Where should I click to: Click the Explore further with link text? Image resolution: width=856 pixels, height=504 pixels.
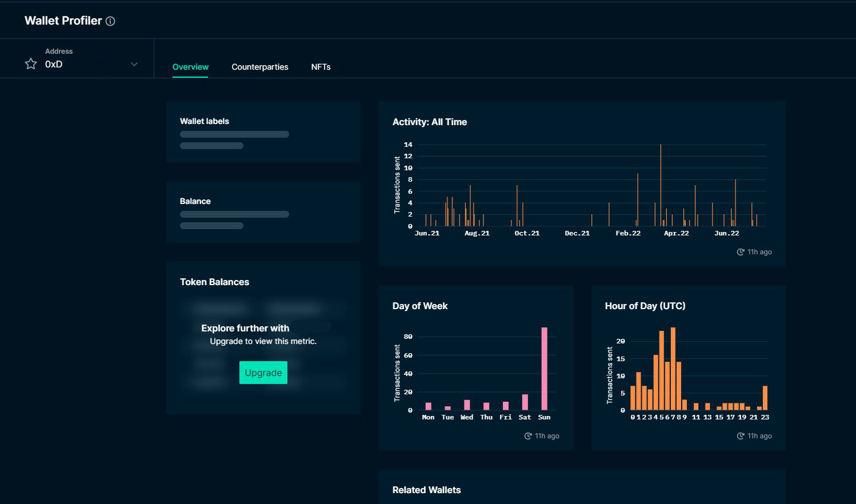point(245,328)
